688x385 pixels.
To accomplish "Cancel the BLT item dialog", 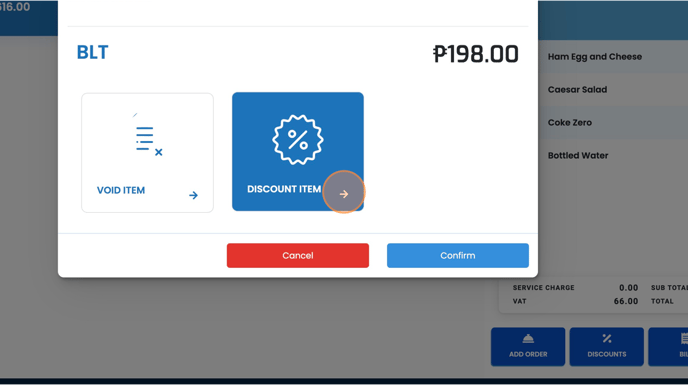I will 298,255.
